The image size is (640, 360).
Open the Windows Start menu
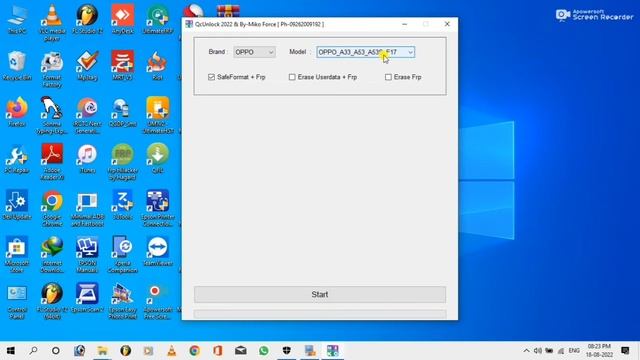tap(11, 351)
